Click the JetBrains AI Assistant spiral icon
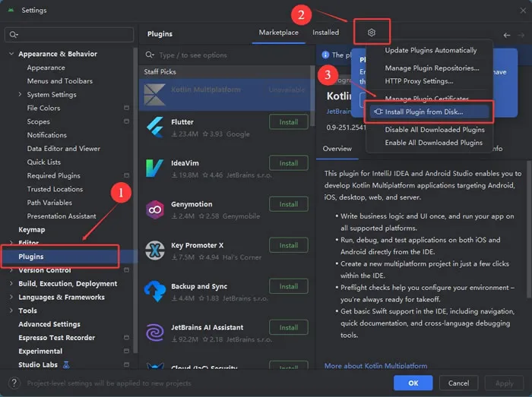The width and height of the screenshot is (532, 397). 155,332
